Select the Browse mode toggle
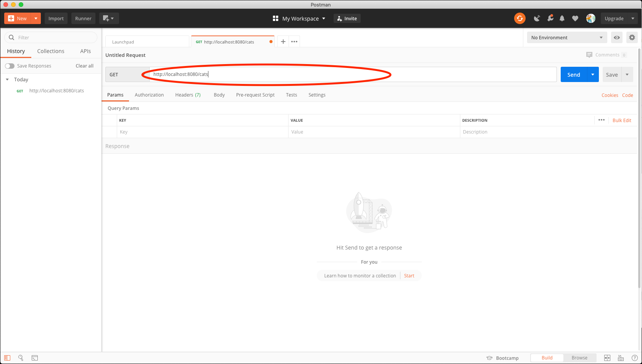Image resolution: width=642 pixels, height=364 pixels. pyautogui.click(x=579, y=358)
